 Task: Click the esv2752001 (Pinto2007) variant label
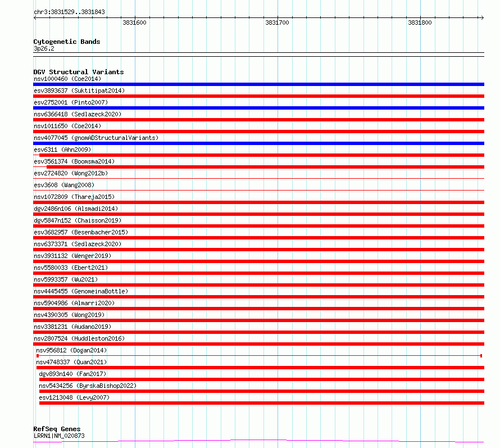point(71,102)
